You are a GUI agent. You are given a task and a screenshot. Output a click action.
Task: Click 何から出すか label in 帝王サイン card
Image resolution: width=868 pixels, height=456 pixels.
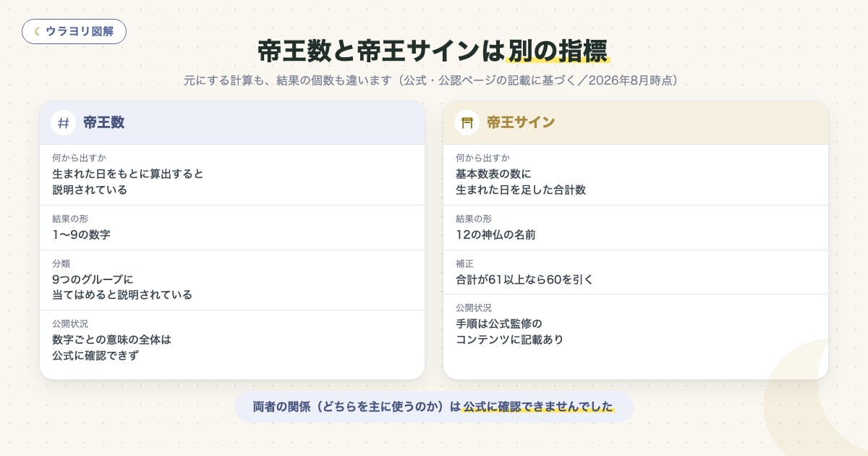483,158
